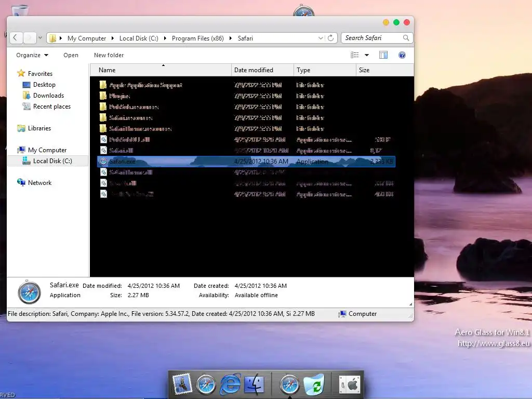
Task: Go back with the Back arrow button
Action: click(x=16, y=38)
